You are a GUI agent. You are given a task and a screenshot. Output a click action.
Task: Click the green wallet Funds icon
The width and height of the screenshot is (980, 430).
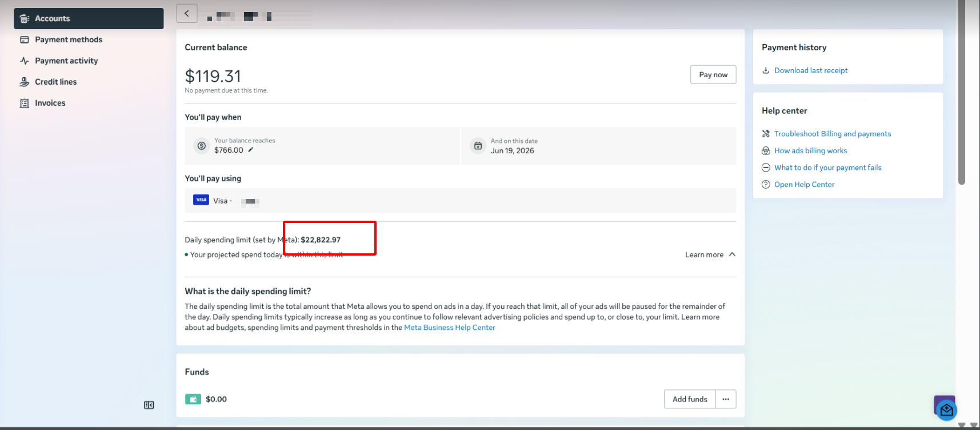point(193,399)
